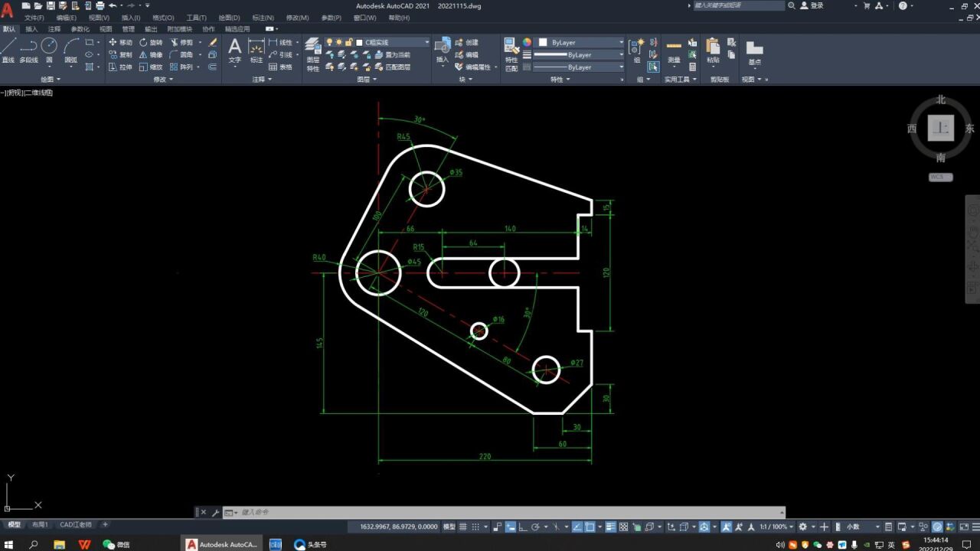
Task: Toggle the grid display in status bar
Action: click(x=464, y=527)
